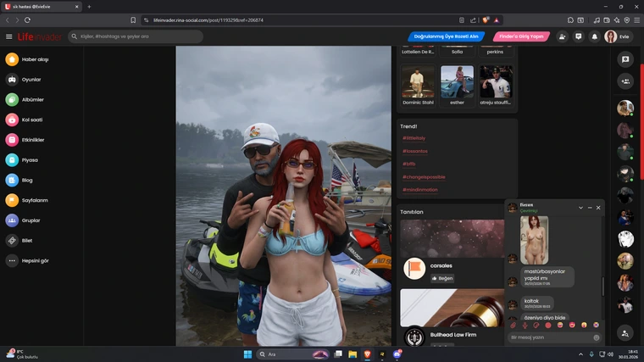The height and width of the screenshot is (362, 644).
Task: Click the microphone voice icon in chat
Action: point(525,325)
